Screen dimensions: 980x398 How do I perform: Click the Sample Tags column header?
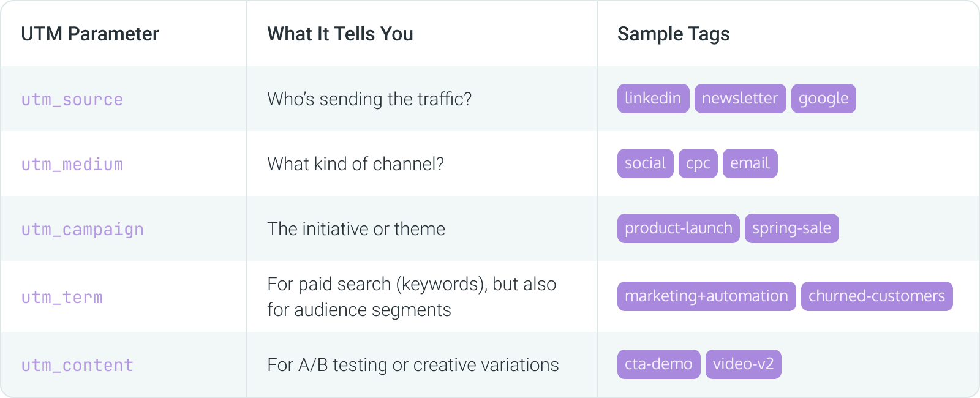pyautogui.click(x=674, y=34)
